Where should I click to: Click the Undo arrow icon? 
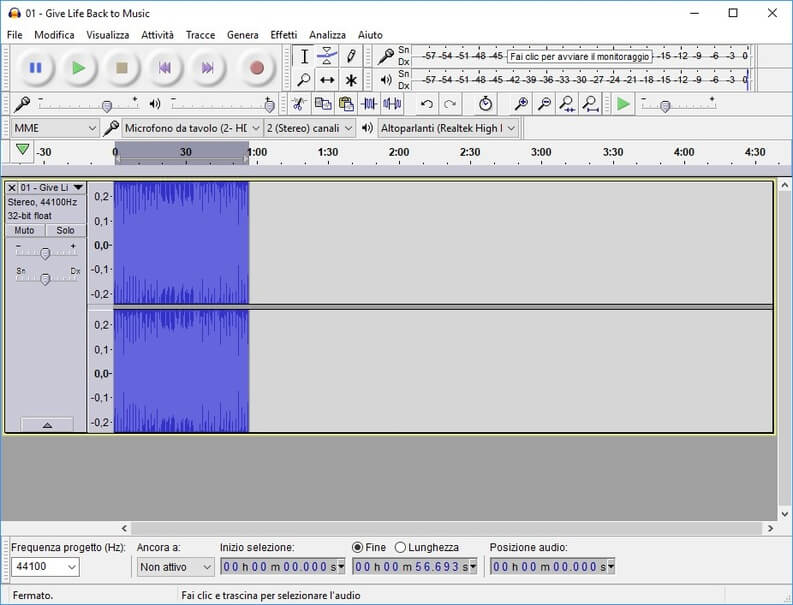pyautogui.click(x=426, y=104)
